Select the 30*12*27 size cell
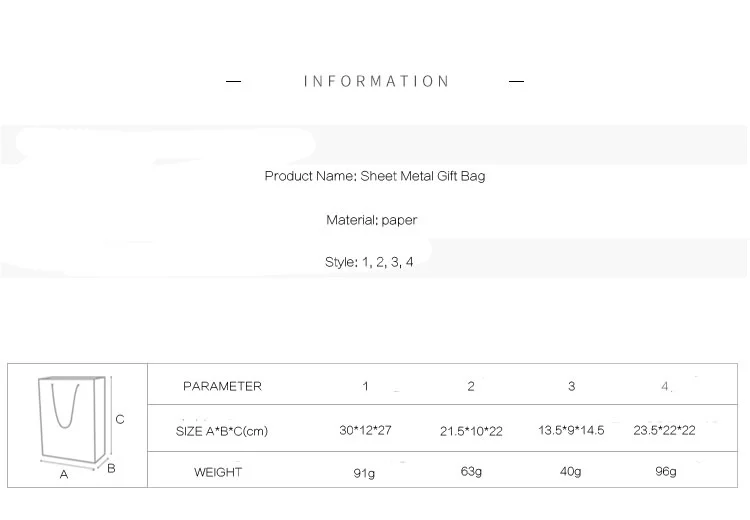Screen dimensions: 750x520 pyautogui.click(x=365, y=431)
